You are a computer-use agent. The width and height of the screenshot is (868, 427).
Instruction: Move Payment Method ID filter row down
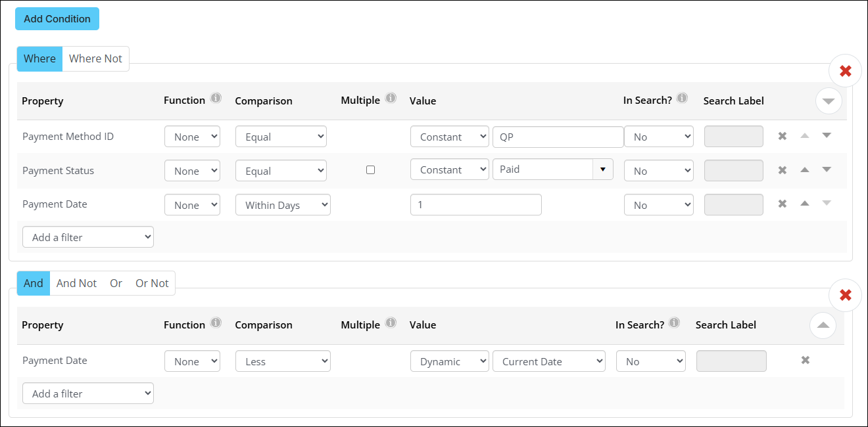pyautogui.click(x=827, y=136)
